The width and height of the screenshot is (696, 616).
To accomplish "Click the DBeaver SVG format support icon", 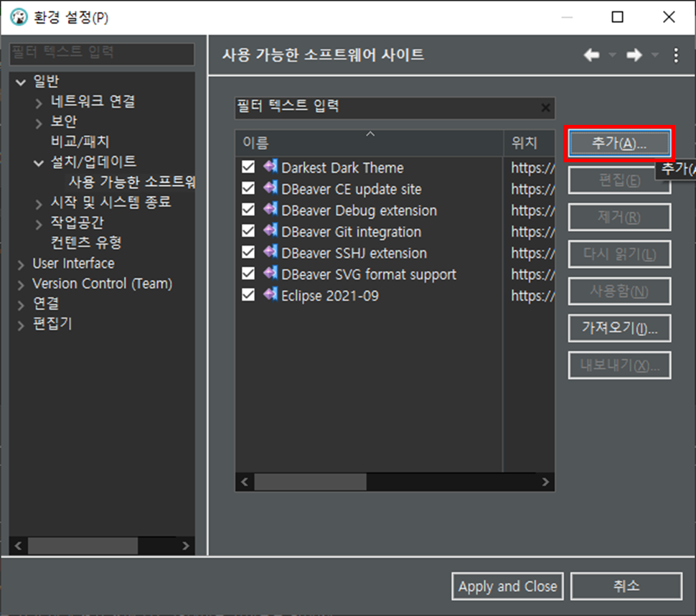I will click(271, 273).
